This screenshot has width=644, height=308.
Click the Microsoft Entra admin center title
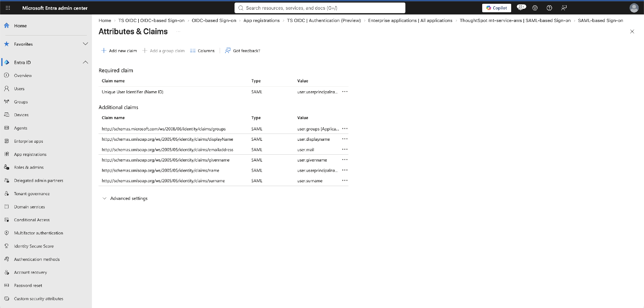click(x=55, y=8)
